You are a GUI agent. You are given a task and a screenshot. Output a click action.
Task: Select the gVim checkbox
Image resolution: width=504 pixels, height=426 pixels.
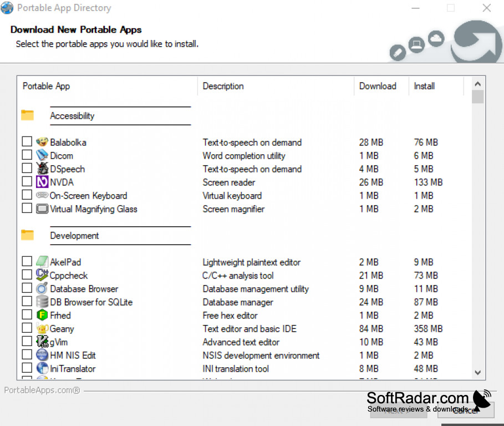tap(27, 341)
